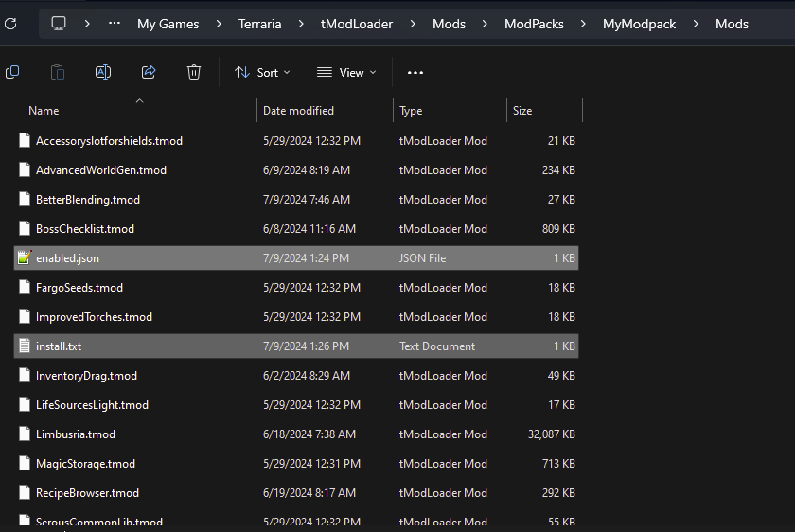
Task: Select the enabled.json file
Action: click(x=67, y=258)
